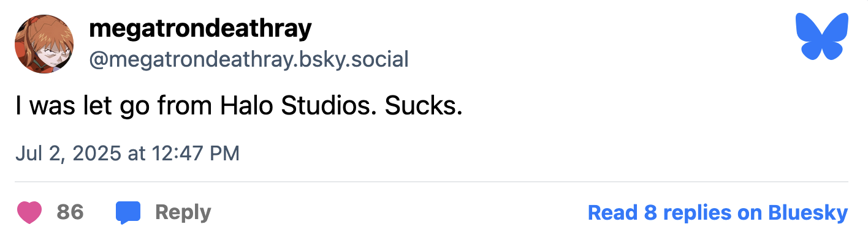The width and height of the screenshot is (868, 235).
Task: Click the Reply label
Action: (183, 212)
